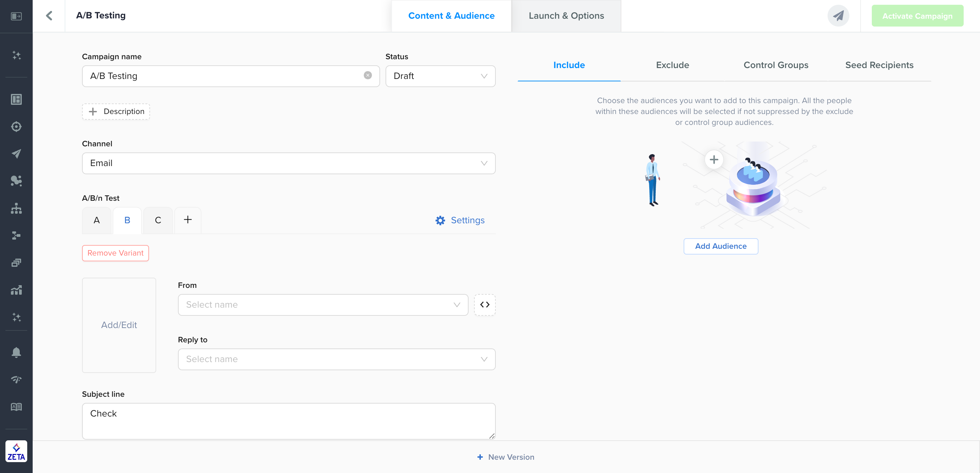Image resolution: width=980 pixels, height=473 pixels.
Task: Click Remove Variant button
Action: (x=115, y=253)
